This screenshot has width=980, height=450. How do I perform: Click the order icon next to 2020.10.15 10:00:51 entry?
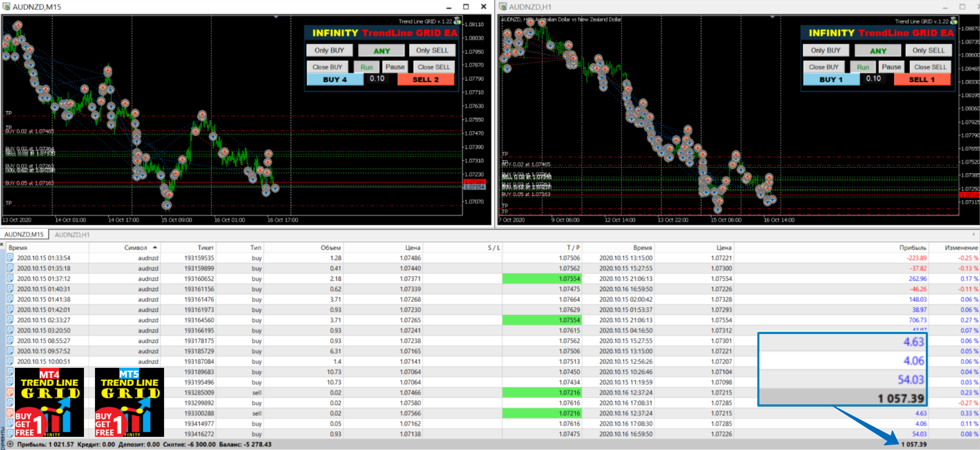coord(10,361)
